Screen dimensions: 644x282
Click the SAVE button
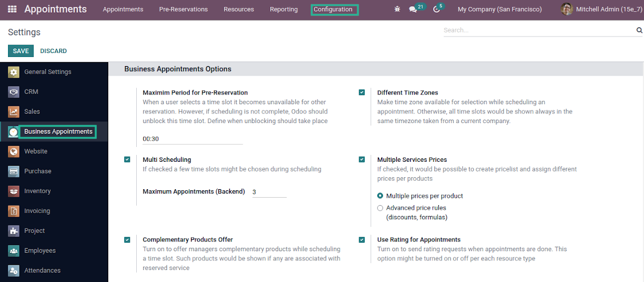pos(21,51)
